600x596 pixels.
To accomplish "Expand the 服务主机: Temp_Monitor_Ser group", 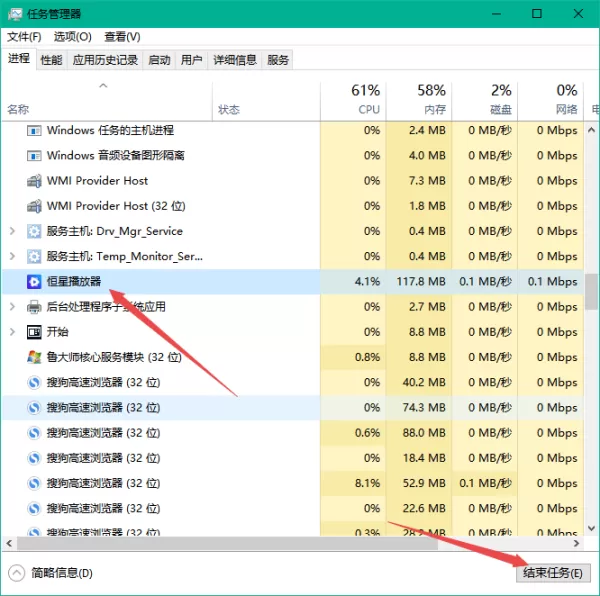I will [x=12, y=256].
